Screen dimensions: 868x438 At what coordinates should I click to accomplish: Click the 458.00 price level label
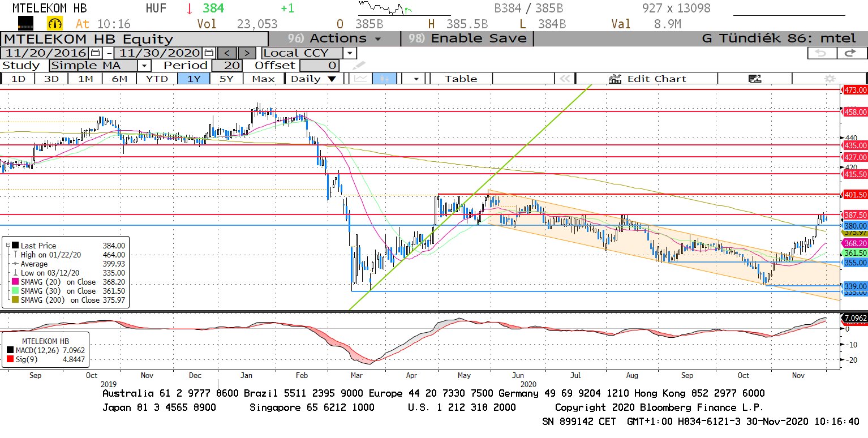(x=855, y=112)
